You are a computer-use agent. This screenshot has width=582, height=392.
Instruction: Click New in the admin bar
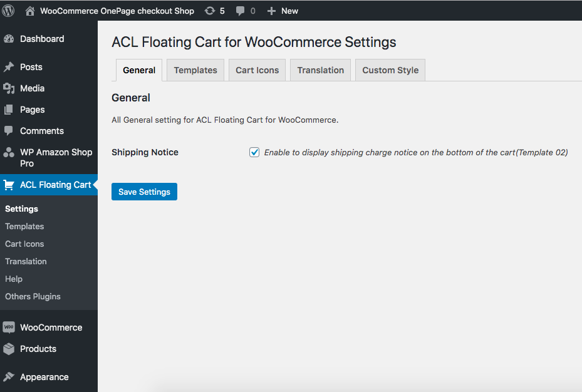click(x=289, y=11)
